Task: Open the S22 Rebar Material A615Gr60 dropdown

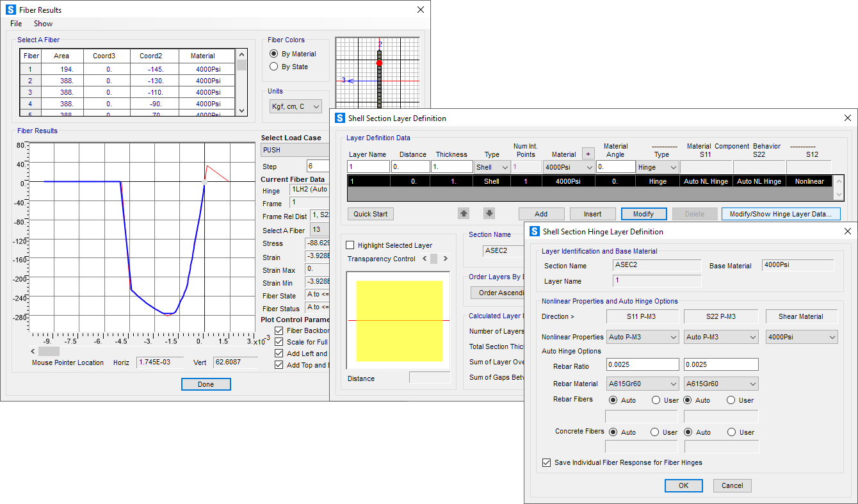Action: [721, 384]
